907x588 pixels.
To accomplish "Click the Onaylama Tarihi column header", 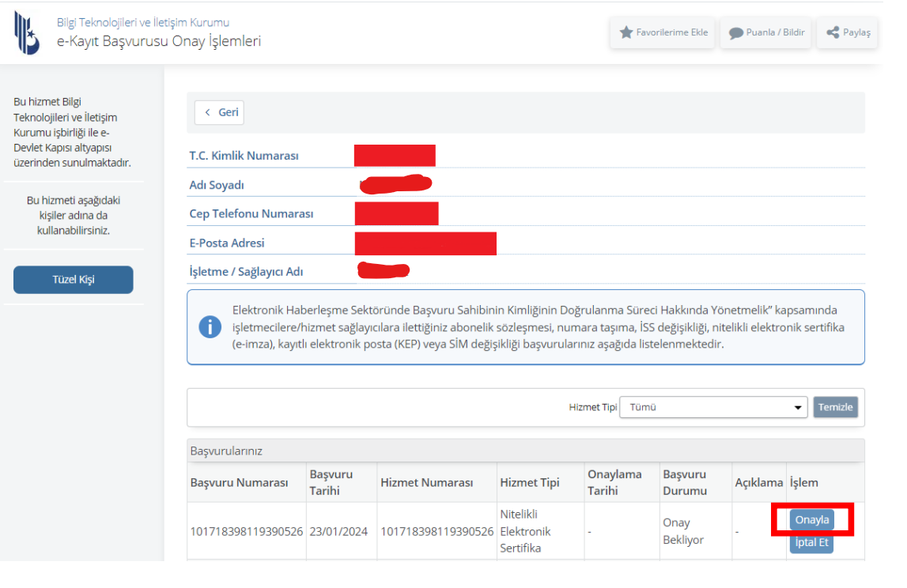I will click(614, 482).
